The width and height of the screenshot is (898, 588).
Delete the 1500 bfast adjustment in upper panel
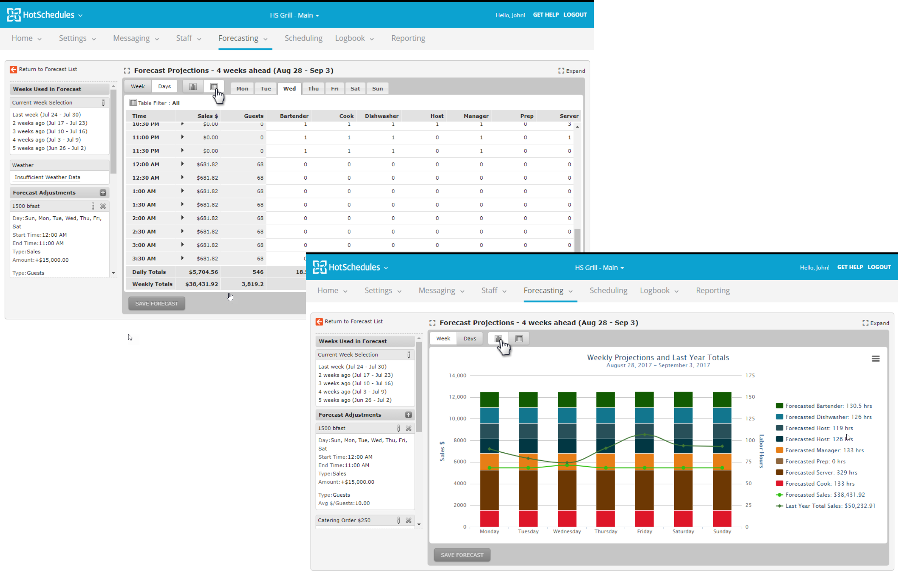(103, 206)
